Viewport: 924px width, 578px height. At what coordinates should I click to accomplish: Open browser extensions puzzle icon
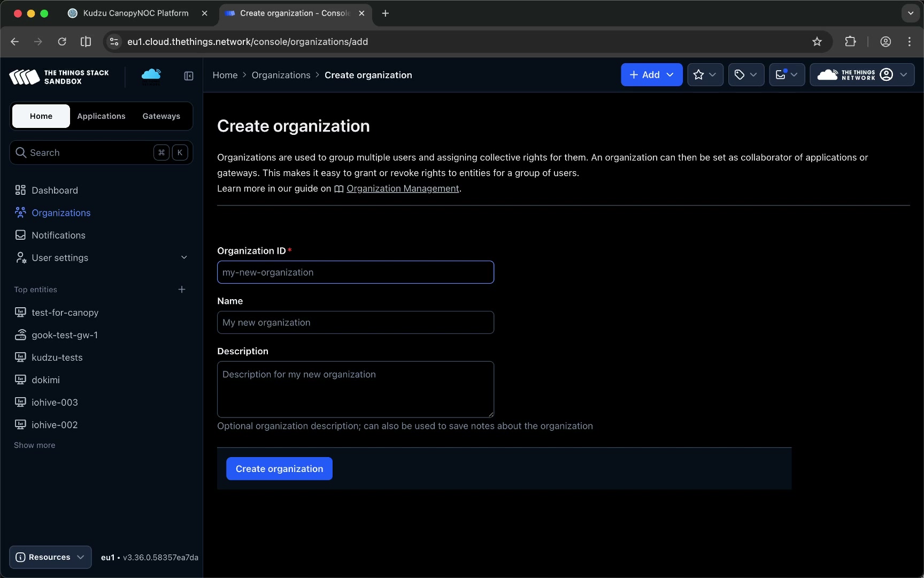(850, 42)
